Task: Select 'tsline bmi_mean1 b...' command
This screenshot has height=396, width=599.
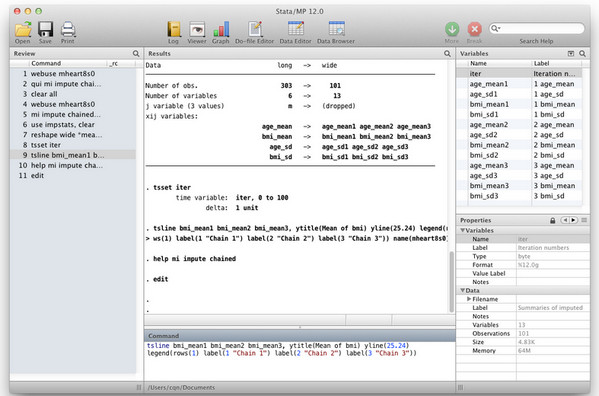Action: (x=73, y=155)
